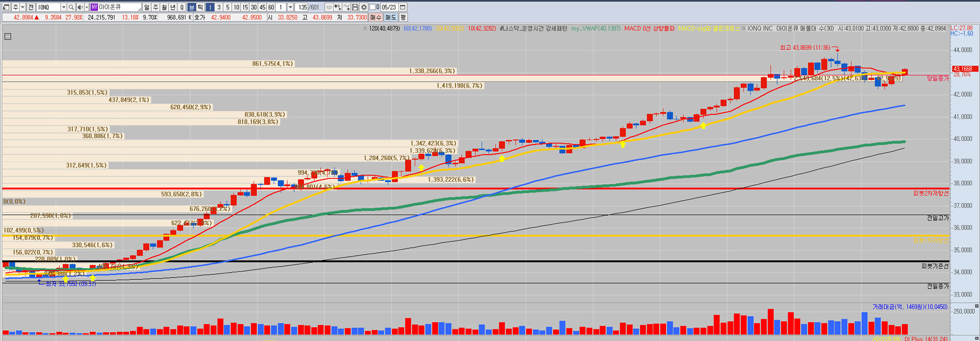This screenshot has height=341, width=980.
Task: Click the #나스닥_운영시간 강세패턴 indicator label
Action: click(x=533, y=29)
